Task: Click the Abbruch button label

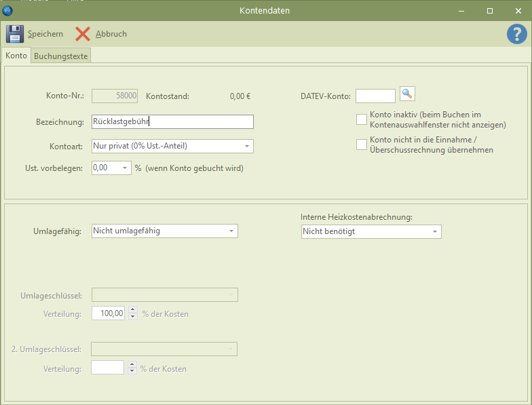Action: (111, 34)
